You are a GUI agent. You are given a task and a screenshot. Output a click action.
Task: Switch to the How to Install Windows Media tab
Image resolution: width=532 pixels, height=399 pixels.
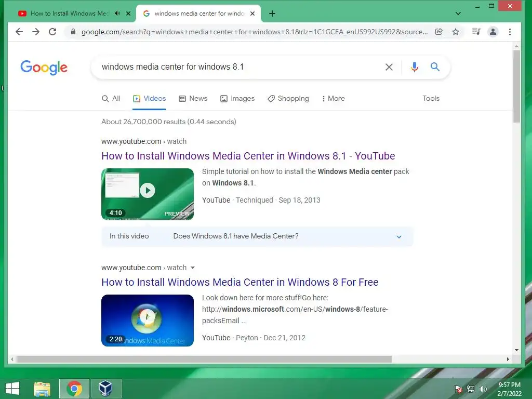click(70, 14)
